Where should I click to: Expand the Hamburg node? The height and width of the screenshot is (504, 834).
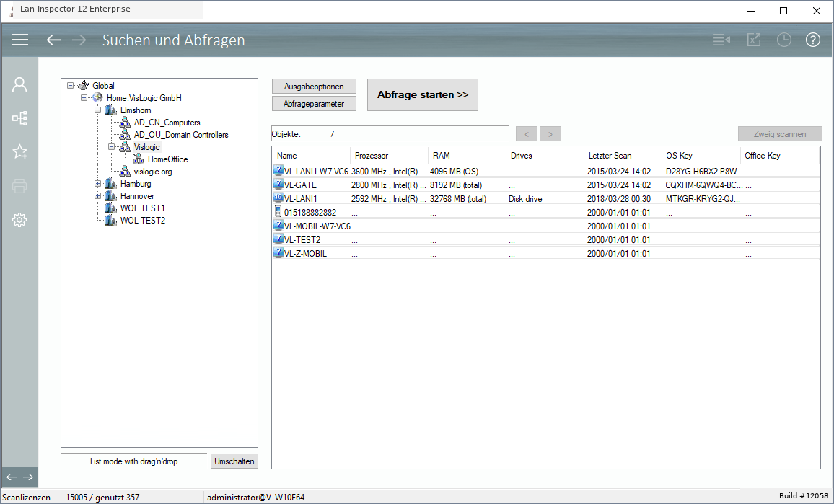click(x=98, y=183)
